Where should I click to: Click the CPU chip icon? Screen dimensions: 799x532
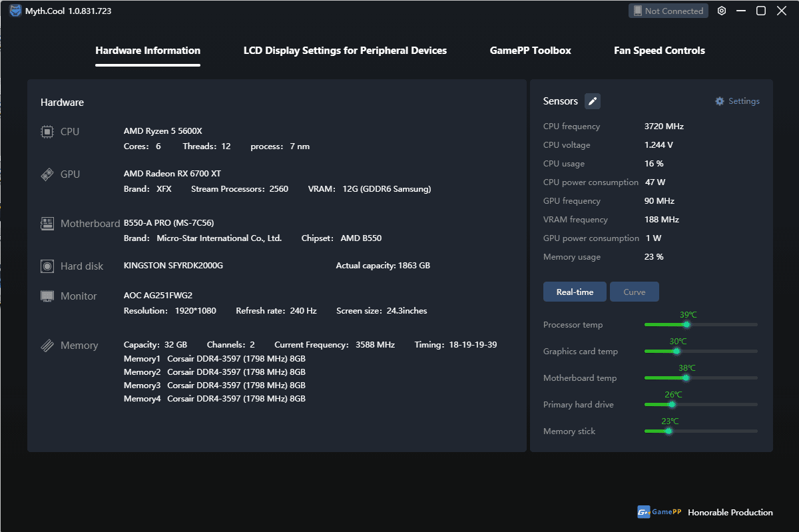pyautogui.click(x=47, y=132)
